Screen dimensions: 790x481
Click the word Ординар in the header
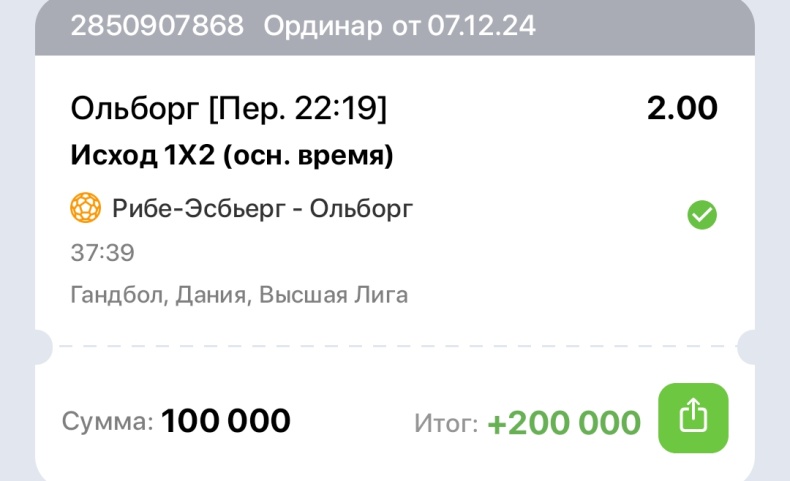(x=323, y=26)
